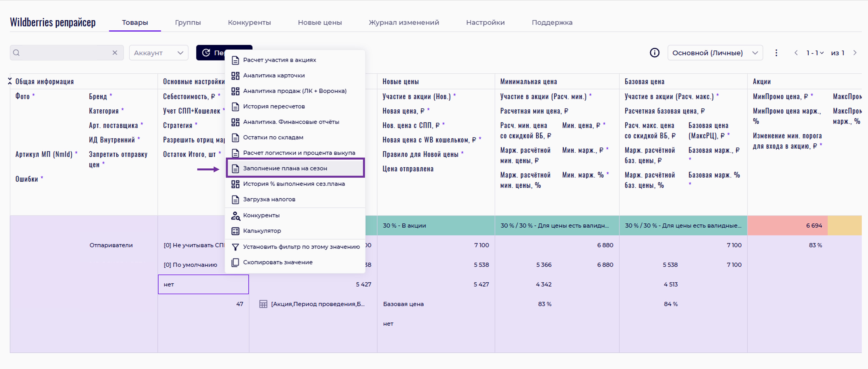Go to previous page arrow
Screen dimensions: 868x369
(x=796, y=53)
